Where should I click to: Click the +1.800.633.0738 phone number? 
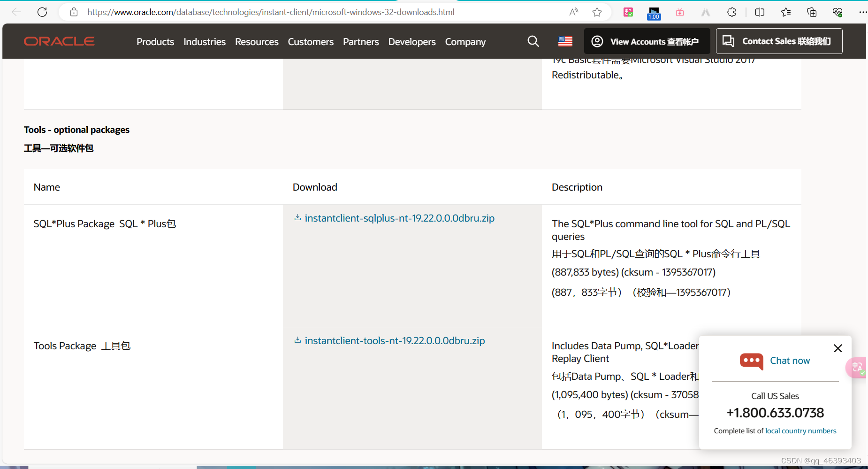click(x=775, y=413)
